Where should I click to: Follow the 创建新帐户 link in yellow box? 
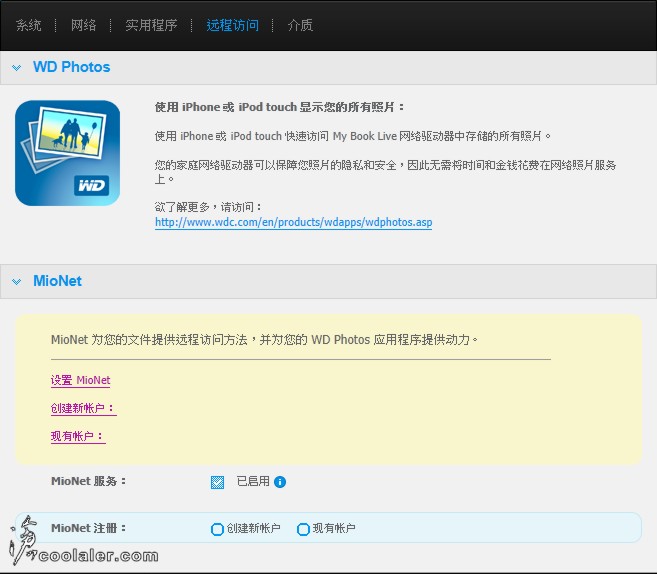[84, 408]
